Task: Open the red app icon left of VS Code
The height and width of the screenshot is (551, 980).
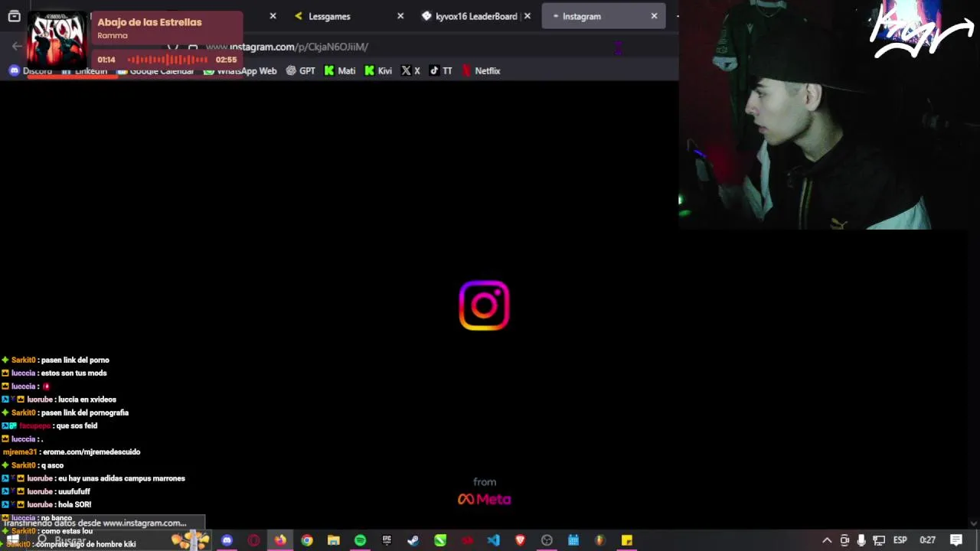Action: point(467,540)
